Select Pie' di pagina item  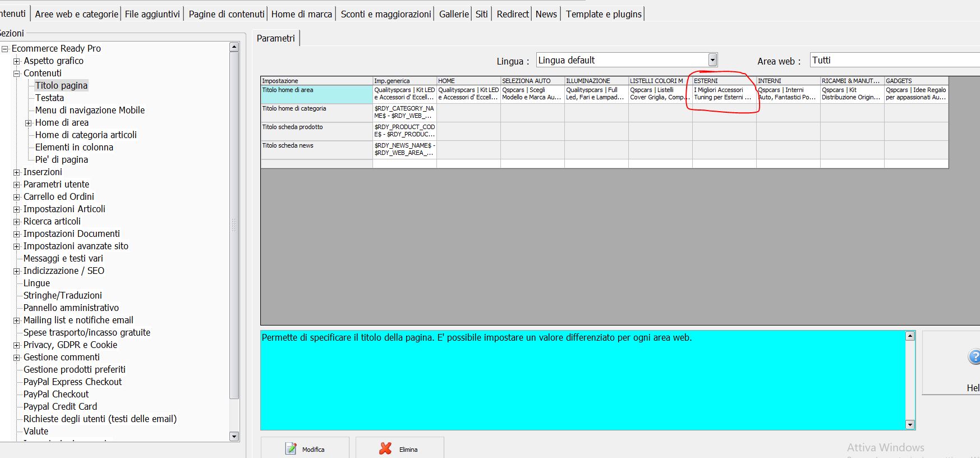coord(62,159)
